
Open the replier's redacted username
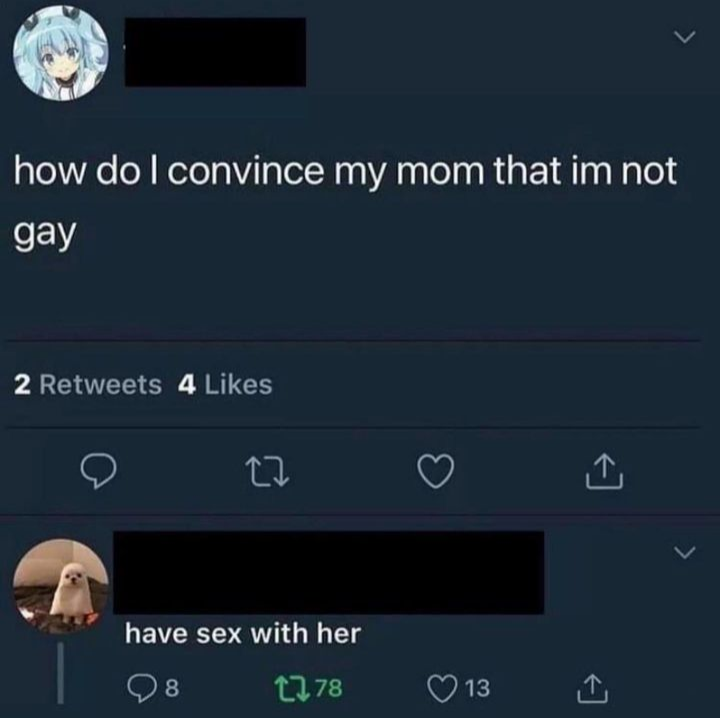328,572
